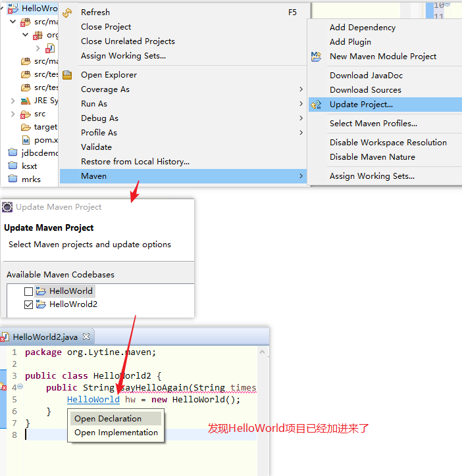Image resolution: width=462 pixels, height=476 pixels.
Task: Choose Disable Workspace Resolution
Action: [x=386, y=143]
